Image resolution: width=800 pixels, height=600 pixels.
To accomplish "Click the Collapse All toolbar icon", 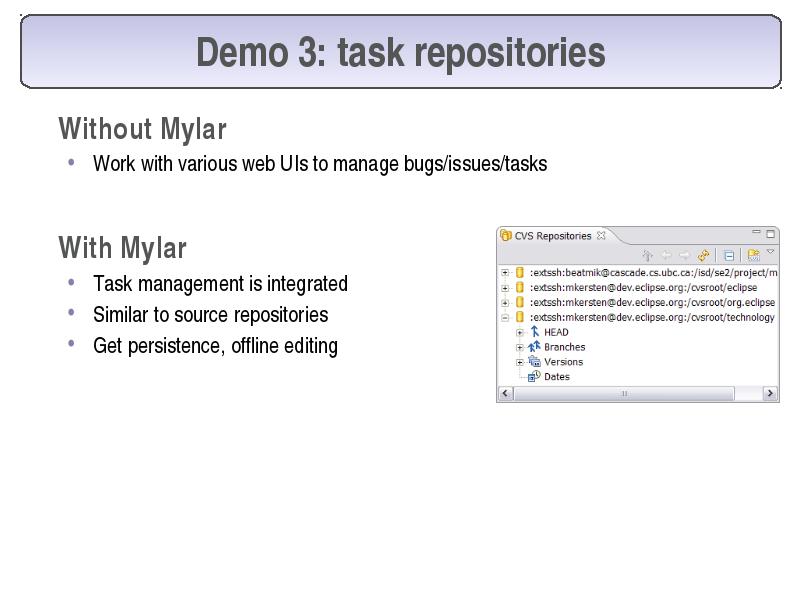I will (729, 255).
